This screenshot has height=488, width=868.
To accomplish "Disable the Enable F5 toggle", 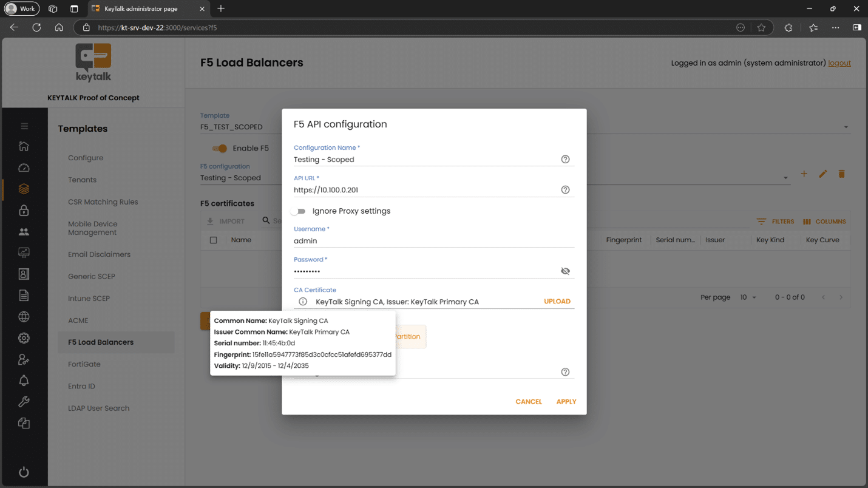I will [219, 148].
